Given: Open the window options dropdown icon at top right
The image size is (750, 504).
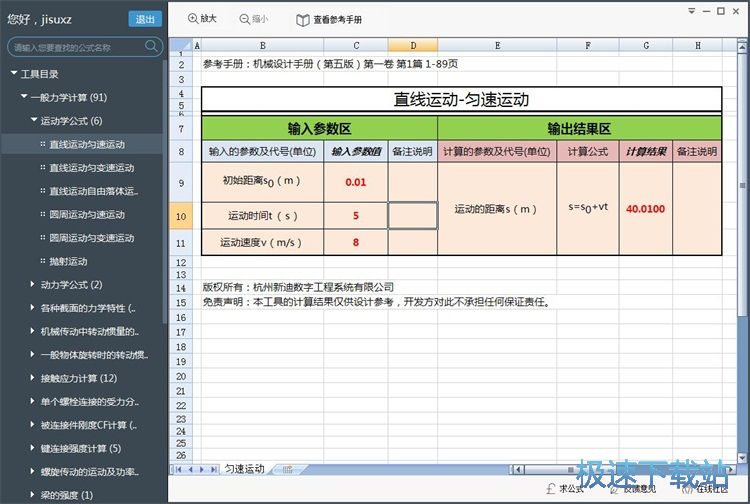Looking at the screenshot, I should click(691, 11).
